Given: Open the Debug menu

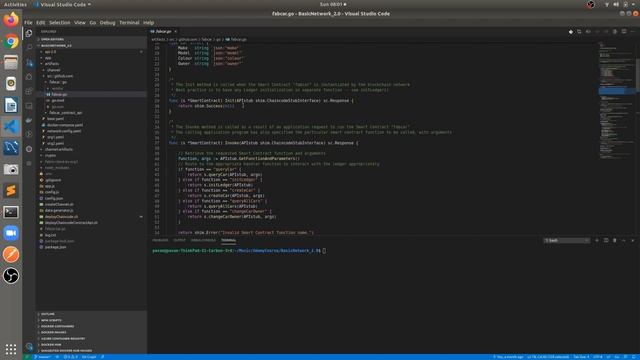Looking at the screenshot, I should tap(107, 22).
